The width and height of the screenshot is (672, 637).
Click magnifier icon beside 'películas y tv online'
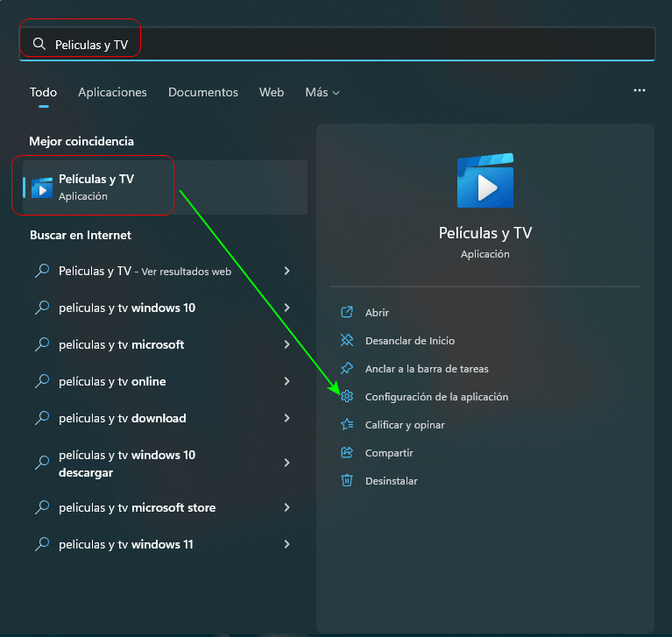42,381
